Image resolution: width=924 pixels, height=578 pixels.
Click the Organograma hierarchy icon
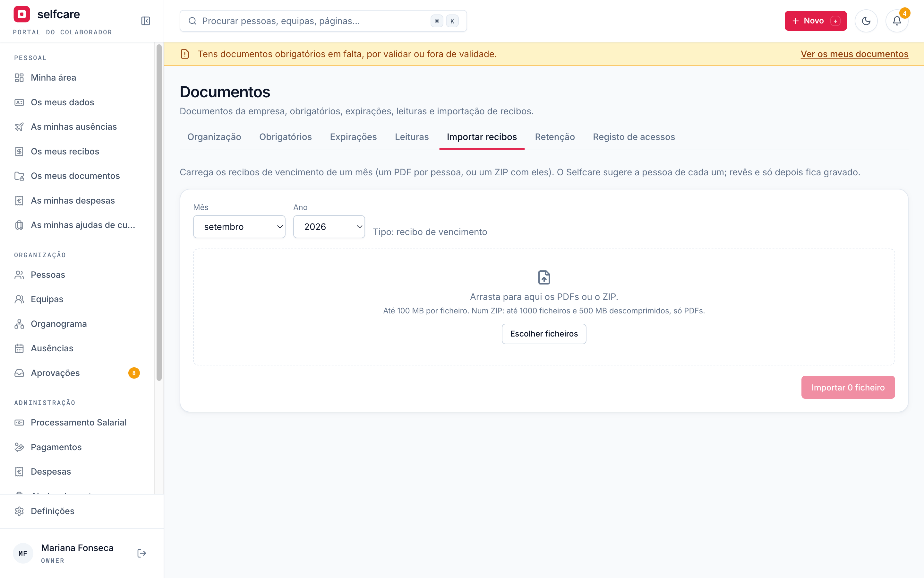(19, 324)
